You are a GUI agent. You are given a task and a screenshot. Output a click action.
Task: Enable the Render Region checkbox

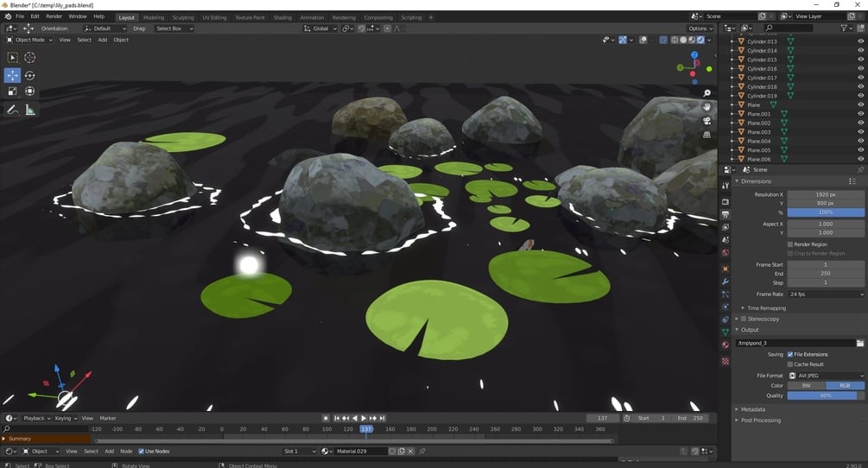pos(790,244)
